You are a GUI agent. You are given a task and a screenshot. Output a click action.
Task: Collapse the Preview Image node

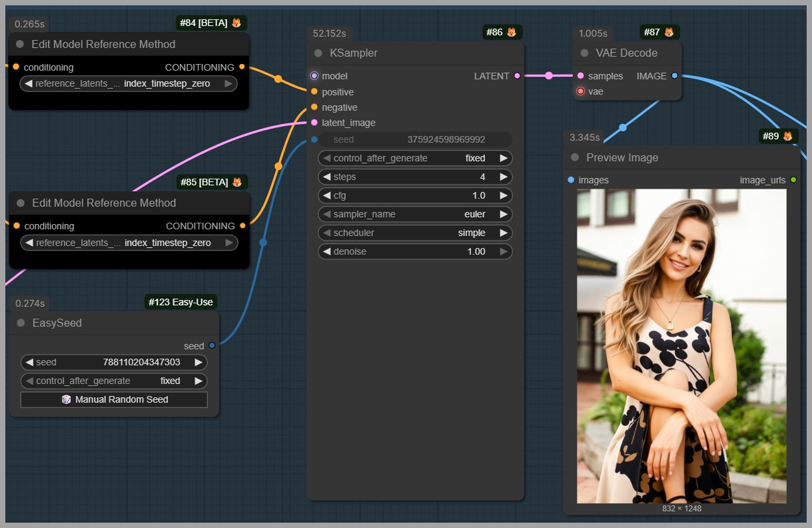(x=575, y=158)
